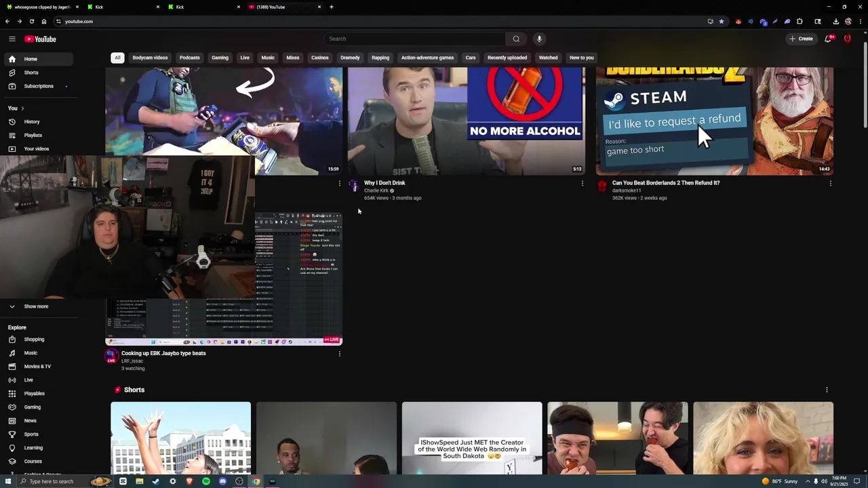Image resolution: width=868 pixels, height=488 pixels.
Task: Select the All filter chip
Action: (117, 58)
